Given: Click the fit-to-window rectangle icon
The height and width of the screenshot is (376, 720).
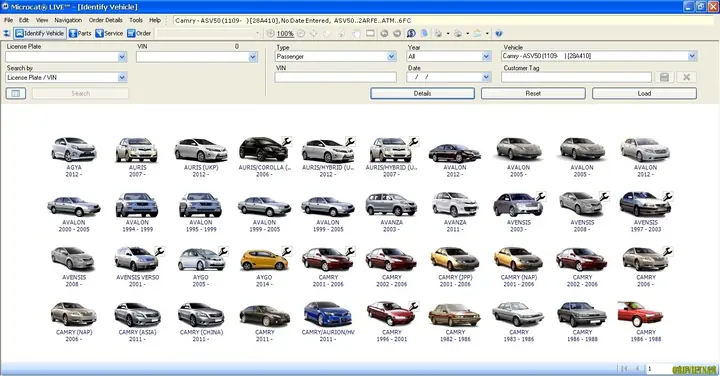Looking at the screenshot, I should (370, 34).
